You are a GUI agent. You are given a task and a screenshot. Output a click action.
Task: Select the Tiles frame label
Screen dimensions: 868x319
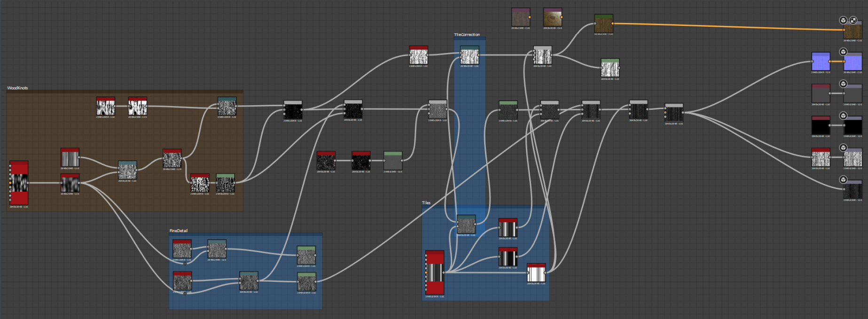(x=426, y=203)
